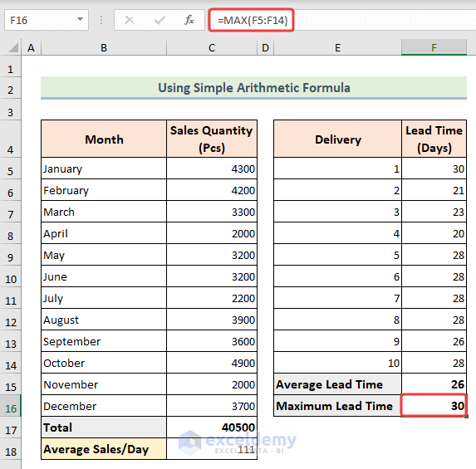Click December sales value 3700
The image size is (476, 469).
tap(212, 406)
